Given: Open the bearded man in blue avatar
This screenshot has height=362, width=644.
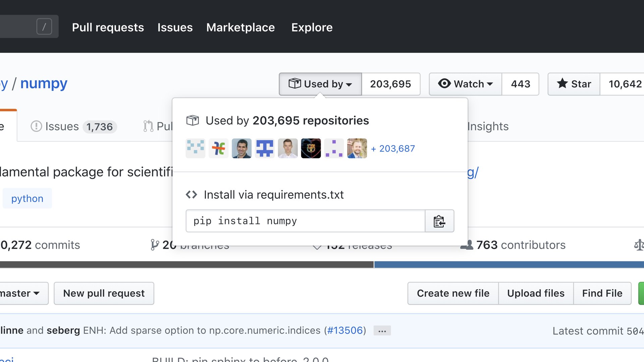Looking at the screenshot, I should pyautogui.click(x=357, y=148).
